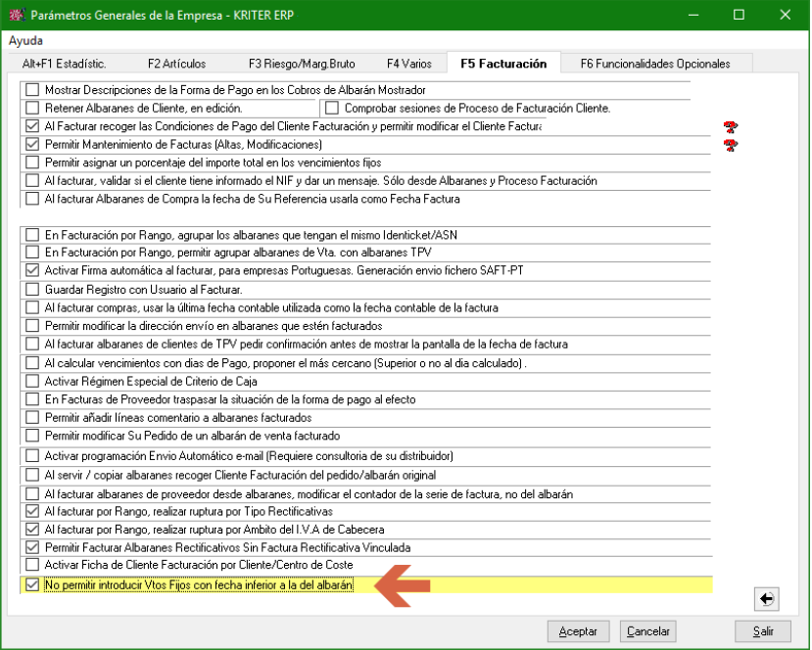Enable usar la última fecha contable utilizada
Image resolution: width=812 pixels, height=650 pixels.
[32, 308]
